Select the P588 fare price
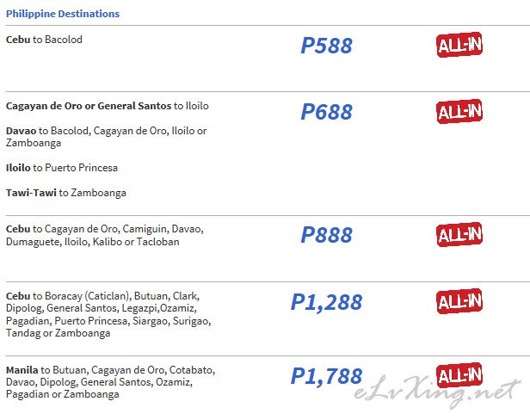 (x=327, y=46)
